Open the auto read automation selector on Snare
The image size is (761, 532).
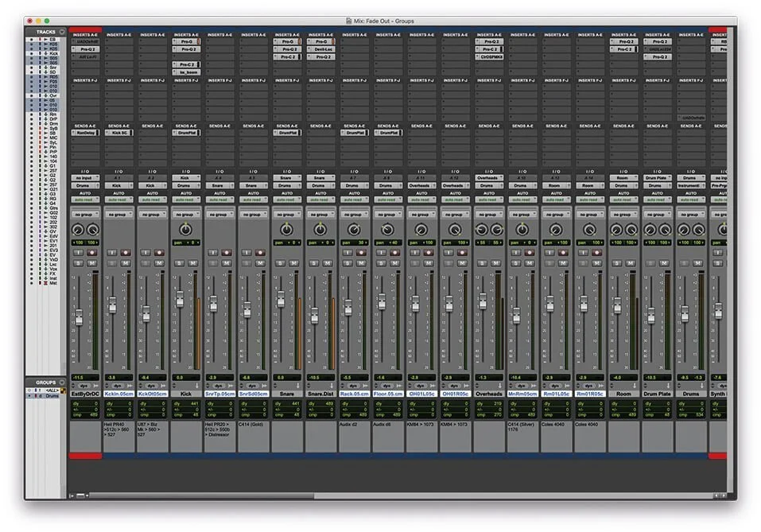coord(286,199)
